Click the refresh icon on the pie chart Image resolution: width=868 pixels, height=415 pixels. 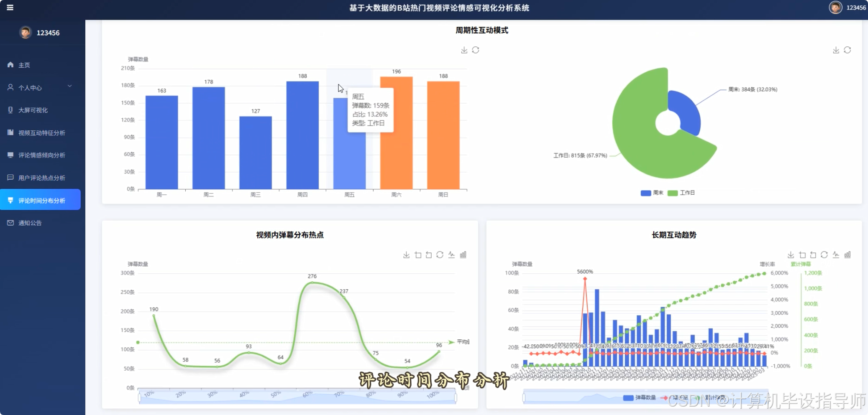pos(848,50)
